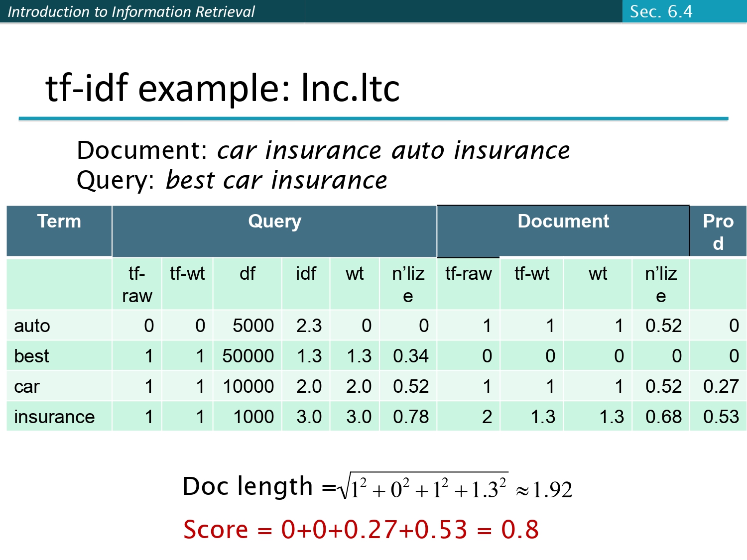The image size is (747, 560).
Task: Click the 'Introduction to Information Retrieval' header text
Action: 131,11
